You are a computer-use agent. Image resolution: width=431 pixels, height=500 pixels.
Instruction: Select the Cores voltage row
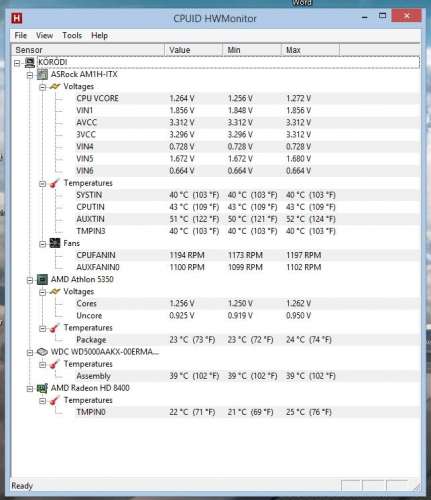pyautogui.click(x=247, y=303)
